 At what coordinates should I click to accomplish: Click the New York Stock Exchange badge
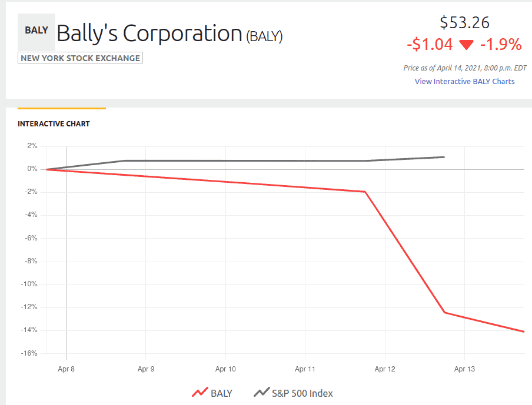80,58
